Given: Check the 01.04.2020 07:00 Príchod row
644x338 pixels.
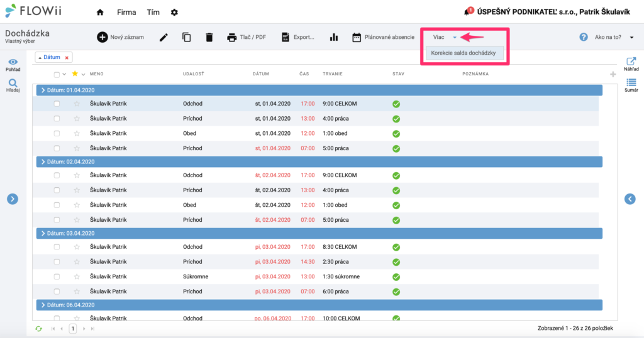Looking at the screenshot, I should tap(57, 148).
